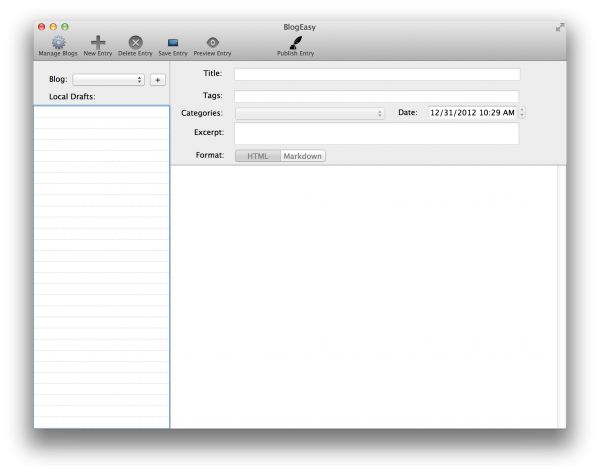Click the editor vertical scrollbar
600x475 pixels.
click(x=561, y=297)
